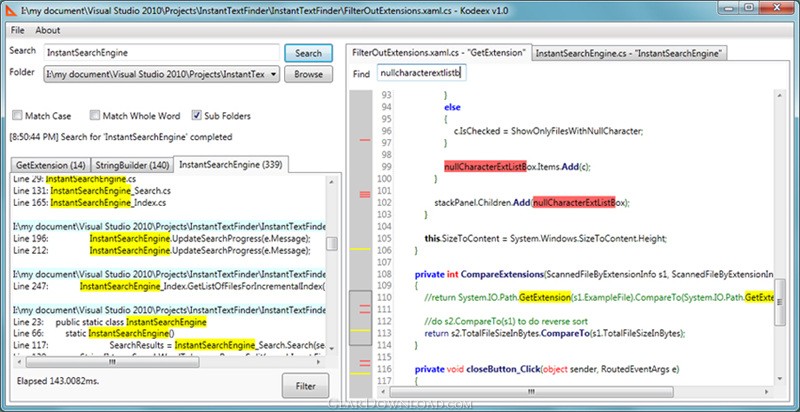Open result Line 66 static InstantSearchEngine()
The image size is (800, 412).
pyautogui.click(x=94, y=333)
